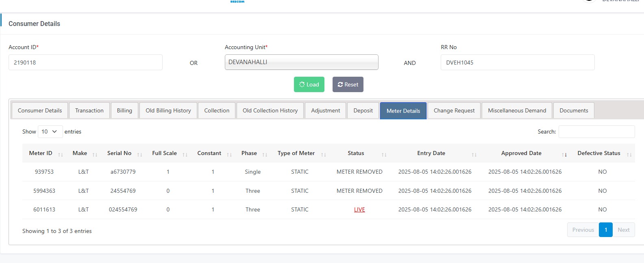Screen dimensions: 644x263
Task: Select the Change Request tab
Action: click(454, 110)
